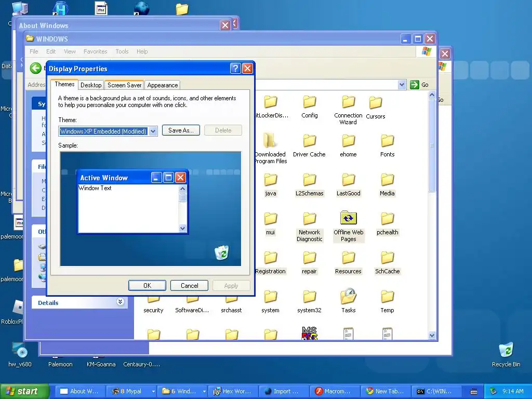The image size is (532, 399).
Task: Click OK in Display Properties
Action: [x=147, y=286]
